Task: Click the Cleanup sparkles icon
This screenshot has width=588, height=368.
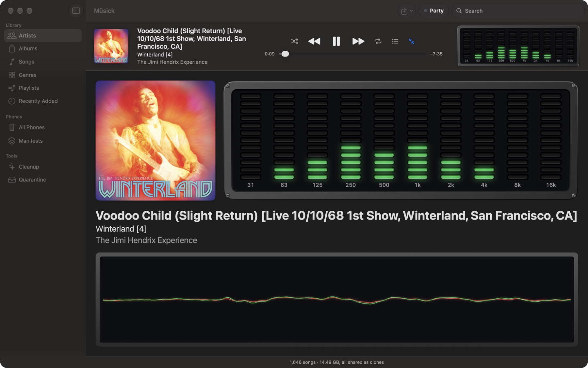Action: click(x=12, y=167)
